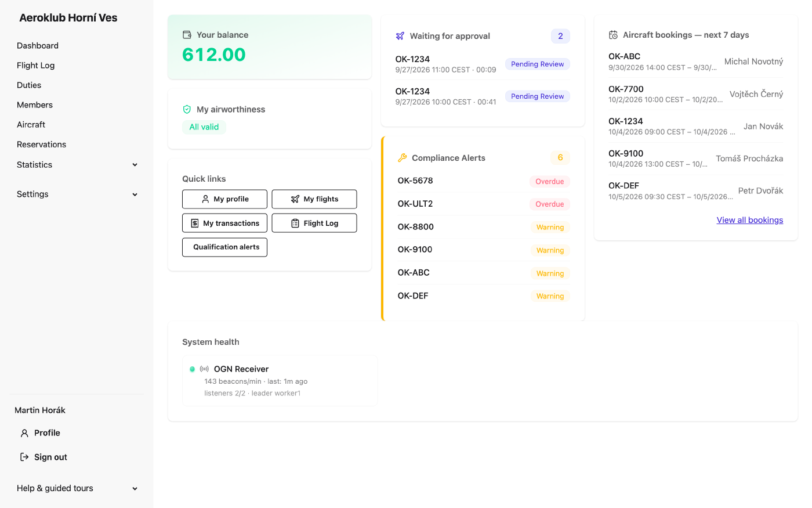The image size is (812, 508).
Task: Click the Aeroklub Horní Ves title
Action: point(68,18)
